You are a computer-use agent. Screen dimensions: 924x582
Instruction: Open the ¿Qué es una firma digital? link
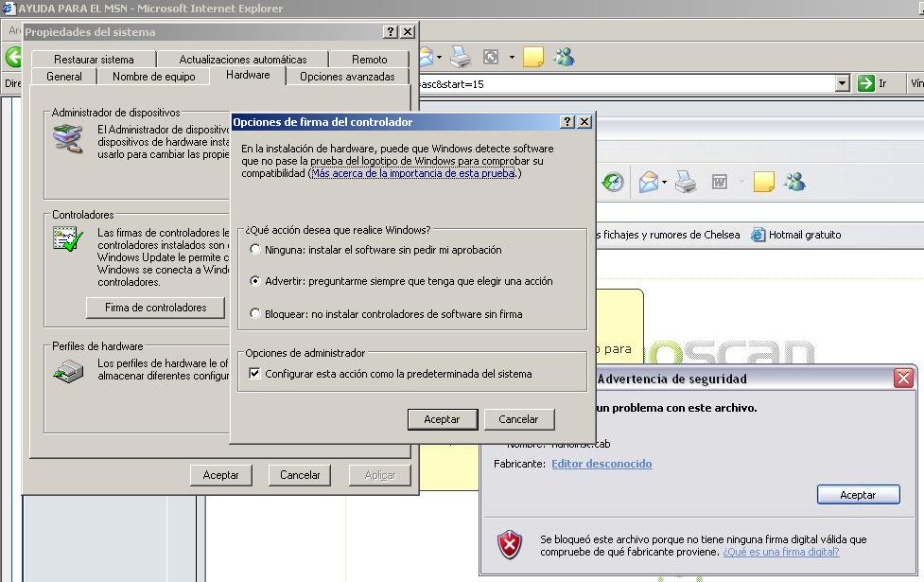pyautogui.click(x=781, y=552)
